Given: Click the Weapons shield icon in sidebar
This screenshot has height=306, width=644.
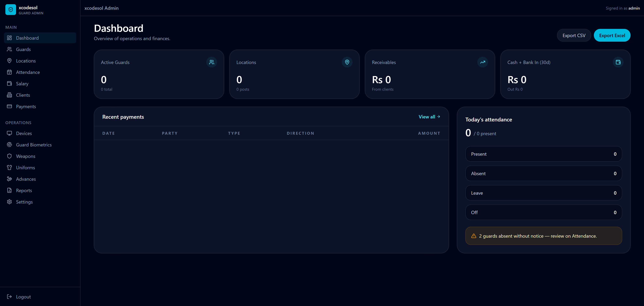Looking at the screenshot, I should click(10, 156).
